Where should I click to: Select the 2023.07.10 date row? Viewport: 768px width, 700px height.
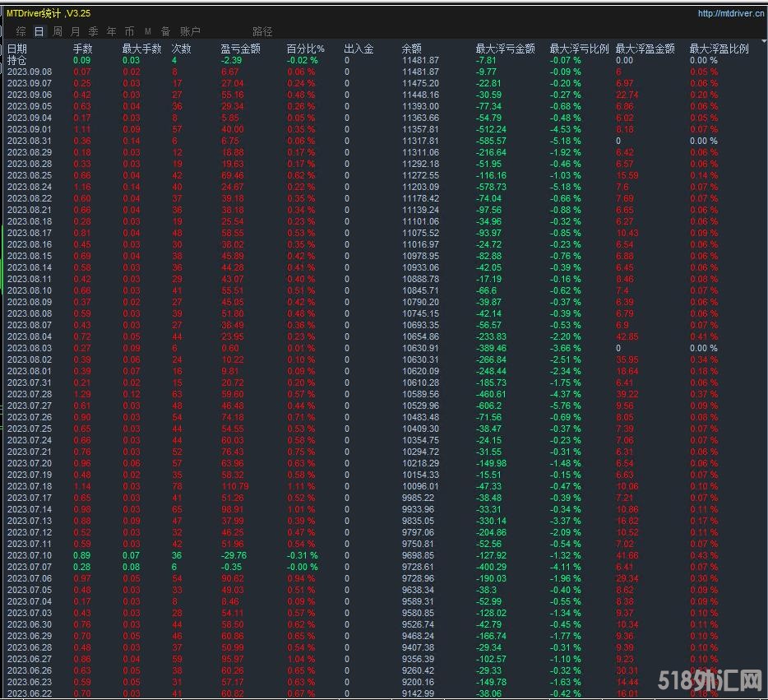[x=30, y=555]
